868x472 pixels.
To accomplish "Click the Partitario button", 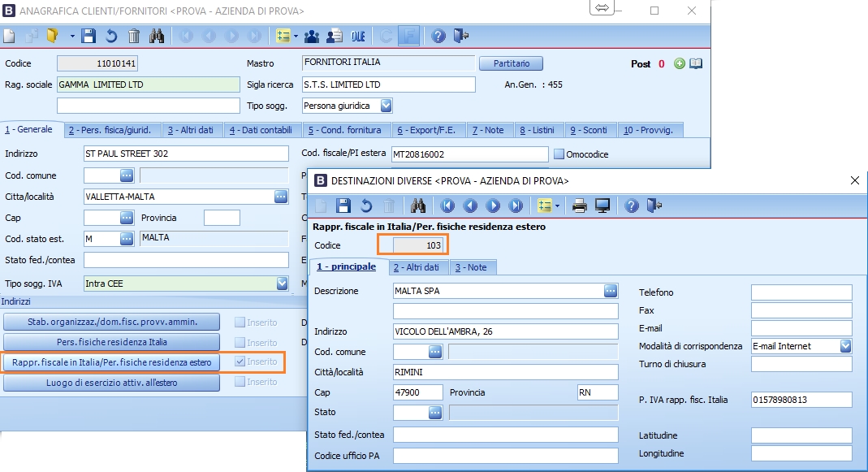I will 511,63.
